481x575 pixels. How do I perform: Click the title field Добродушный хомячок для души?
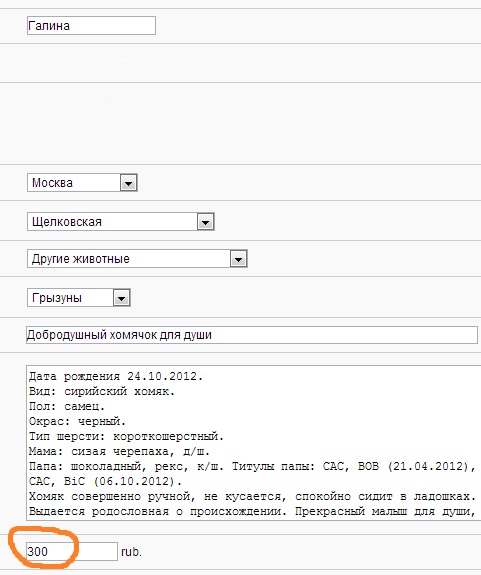[252, 335]
